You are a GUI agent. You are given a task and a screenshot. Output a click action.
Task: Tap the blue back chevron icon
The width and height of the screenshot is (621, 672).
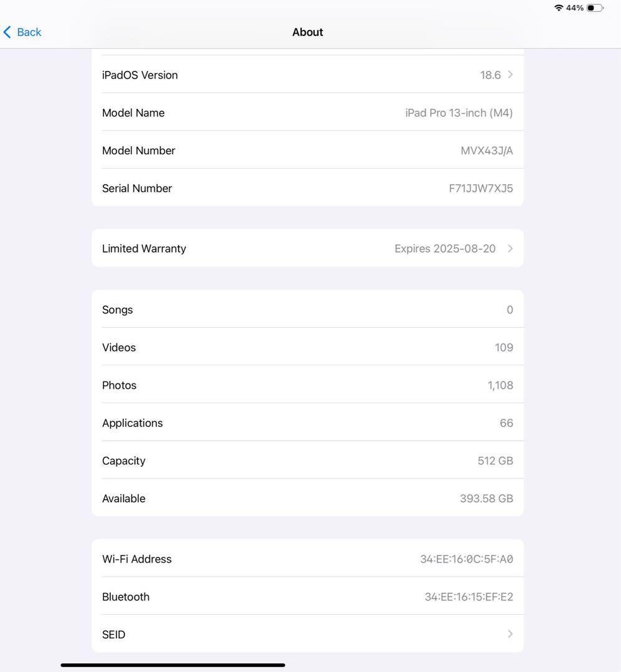pyautogui.click(x=7, y=32)
